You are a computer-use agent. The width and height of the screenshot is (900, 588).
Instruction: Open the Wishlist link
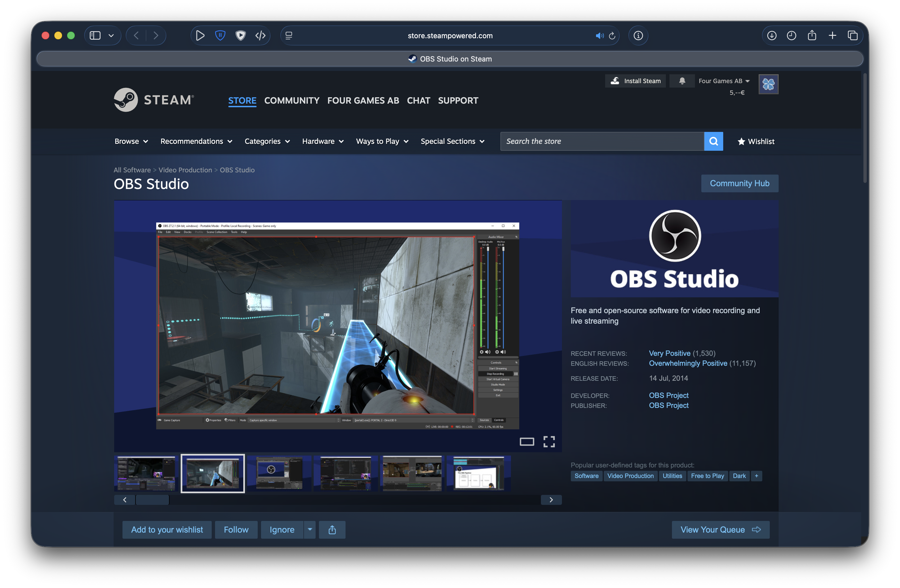756,141
